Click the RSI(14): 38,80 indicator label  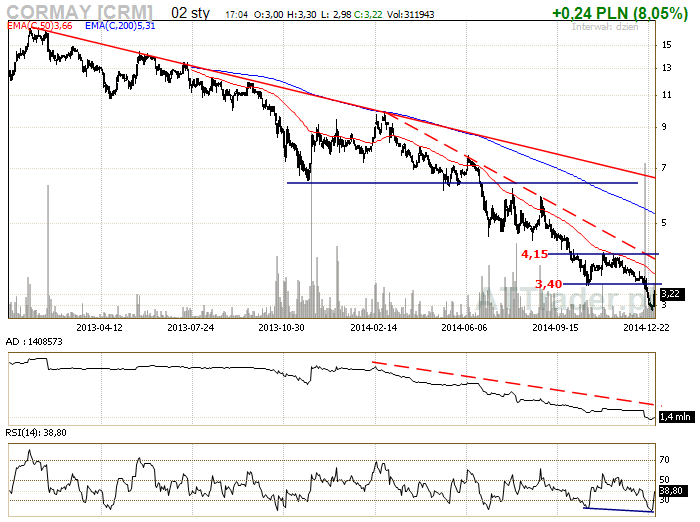click(36, 433)
